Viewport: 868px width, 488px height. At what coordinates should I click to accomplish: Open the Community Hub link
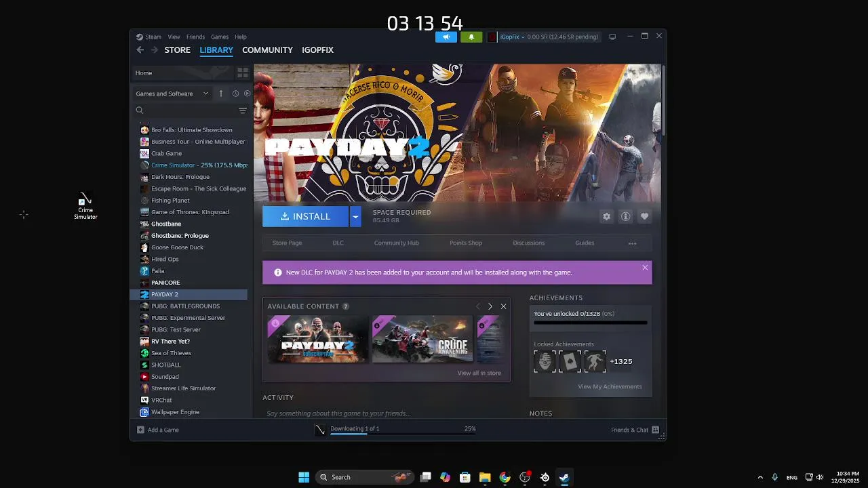click(396, 243)
